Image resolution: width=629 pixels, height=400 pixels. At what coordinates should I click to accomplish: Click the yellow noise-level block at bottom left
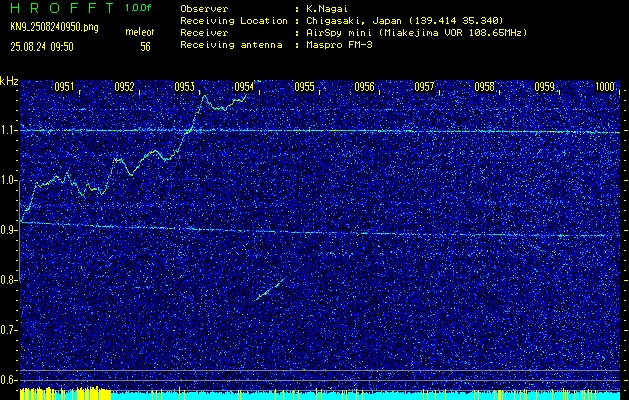click(65, 394)
